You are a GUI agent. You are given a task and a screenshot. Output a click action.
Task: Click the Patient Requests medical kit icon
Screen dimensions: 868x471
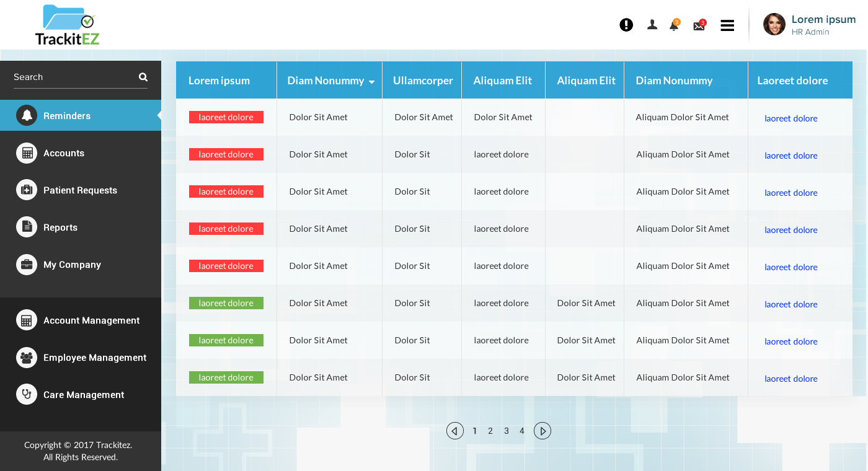27,190
